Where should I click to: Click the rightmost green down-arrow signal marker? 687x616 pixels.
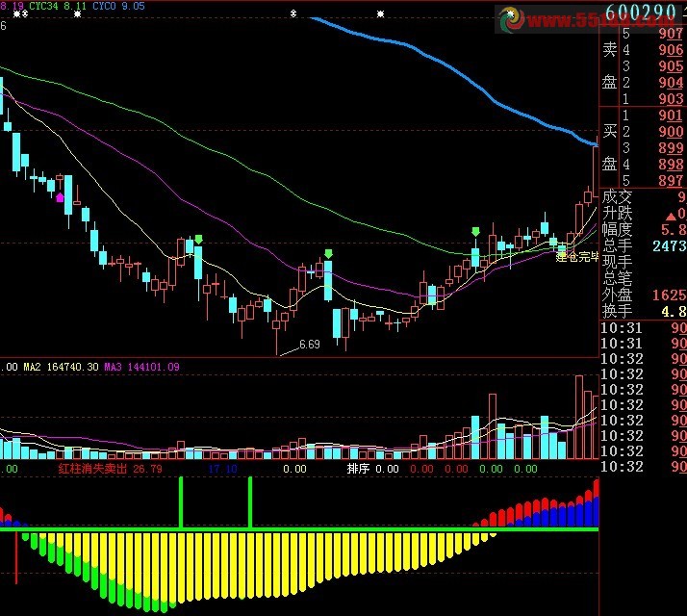(x=475, y=232)
